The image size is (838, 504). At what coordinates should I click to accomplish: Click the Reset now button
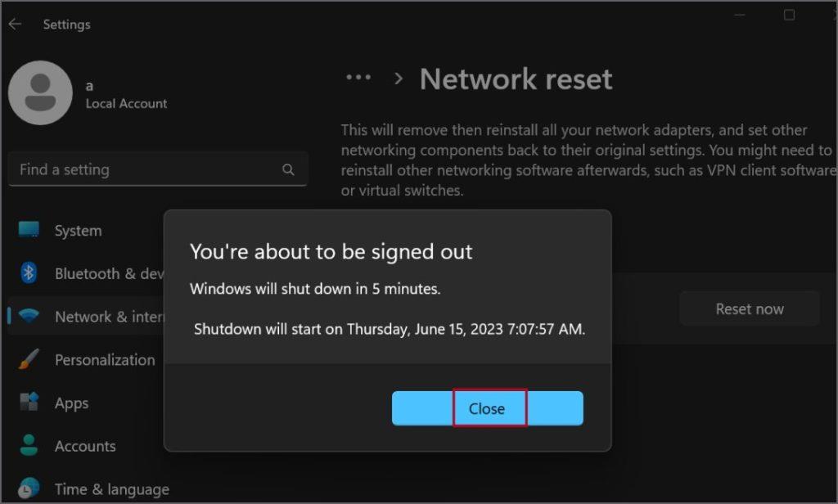tap(750, 309)
